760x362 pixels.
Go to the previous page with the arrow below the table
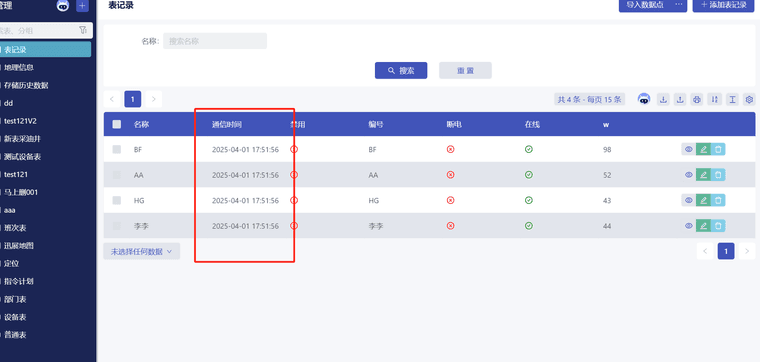click(705, 251)
